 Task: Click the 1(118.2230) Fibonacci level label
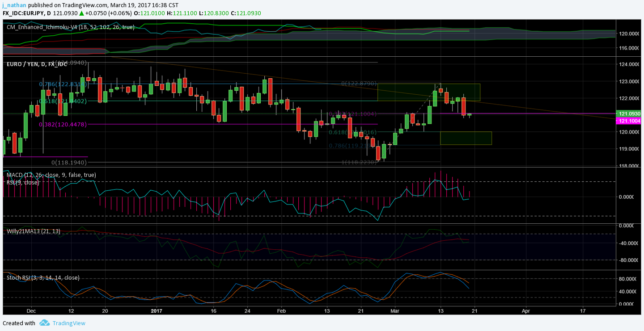360,163
